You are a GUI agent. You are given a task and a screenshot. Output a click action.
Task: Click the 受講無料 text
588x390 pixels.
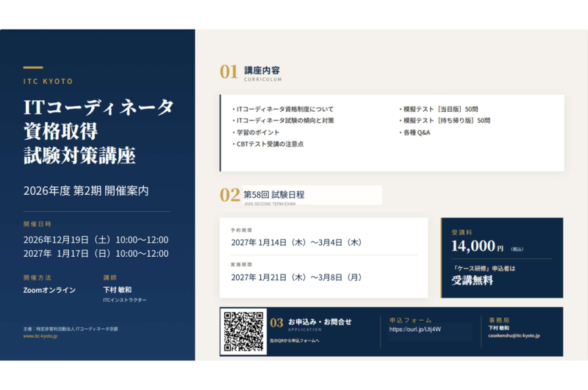(472, 280)
